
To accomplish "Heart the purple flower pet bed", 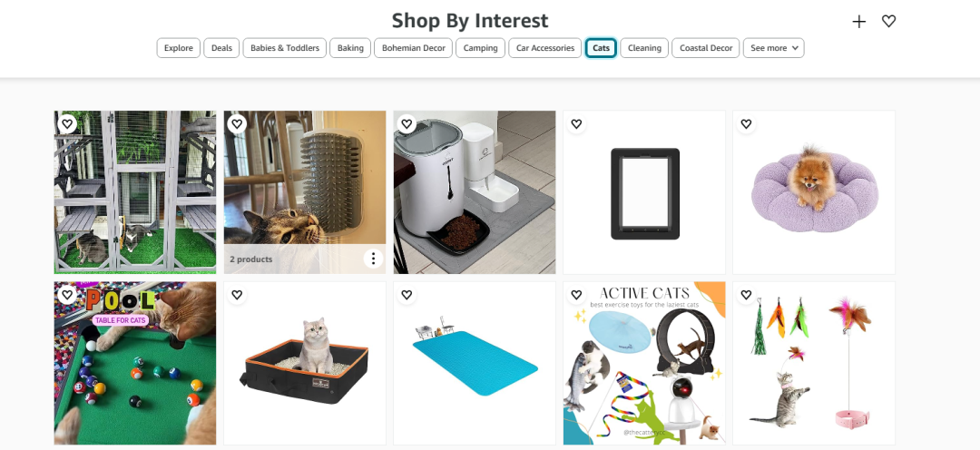I will click(746, 123).
